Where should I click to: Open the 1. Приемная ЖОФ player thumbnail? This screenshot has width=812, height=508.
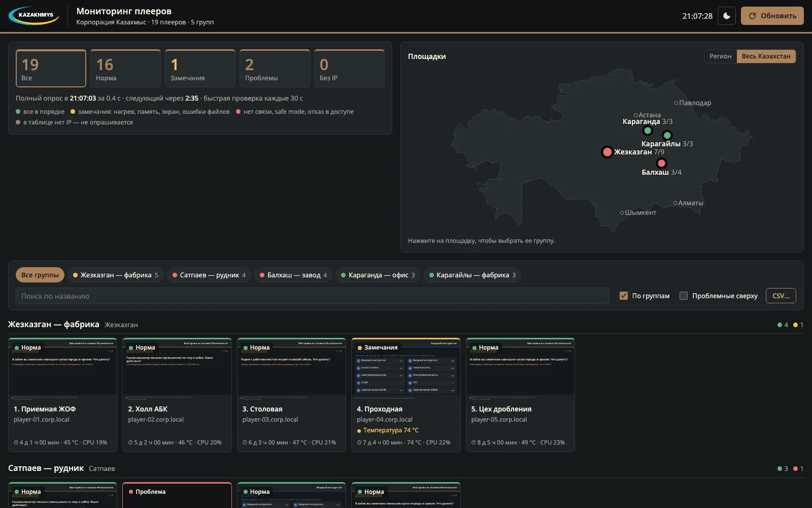pos(62,367)
